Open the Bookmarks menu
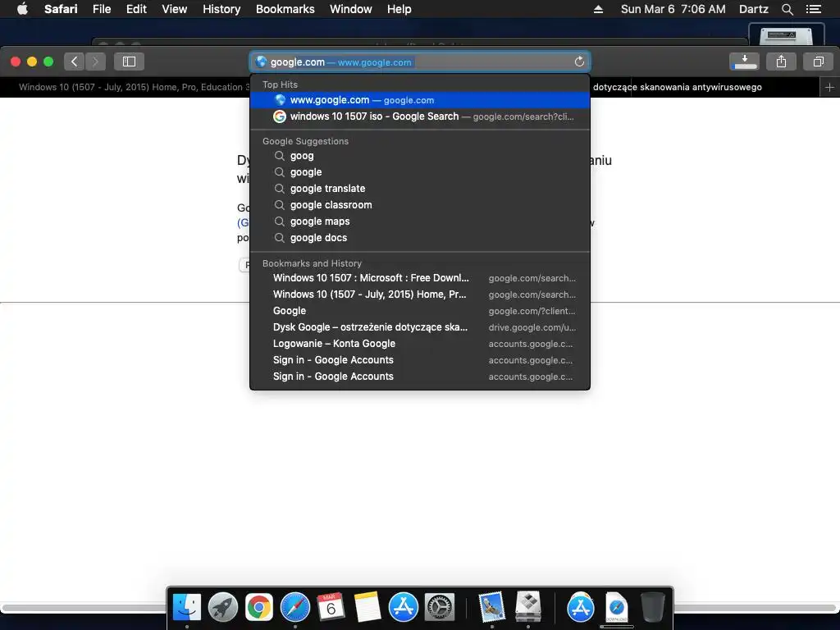The width and height of the screenshot is (840, 630). point(285,9)
